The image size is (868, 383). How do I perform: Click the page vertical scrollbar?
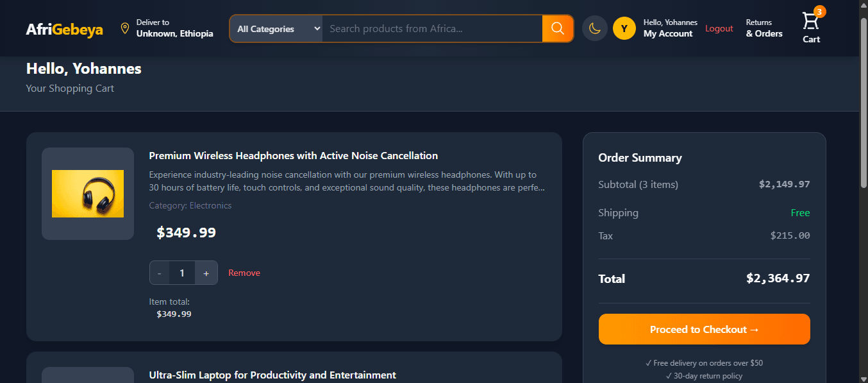[863, 191]
